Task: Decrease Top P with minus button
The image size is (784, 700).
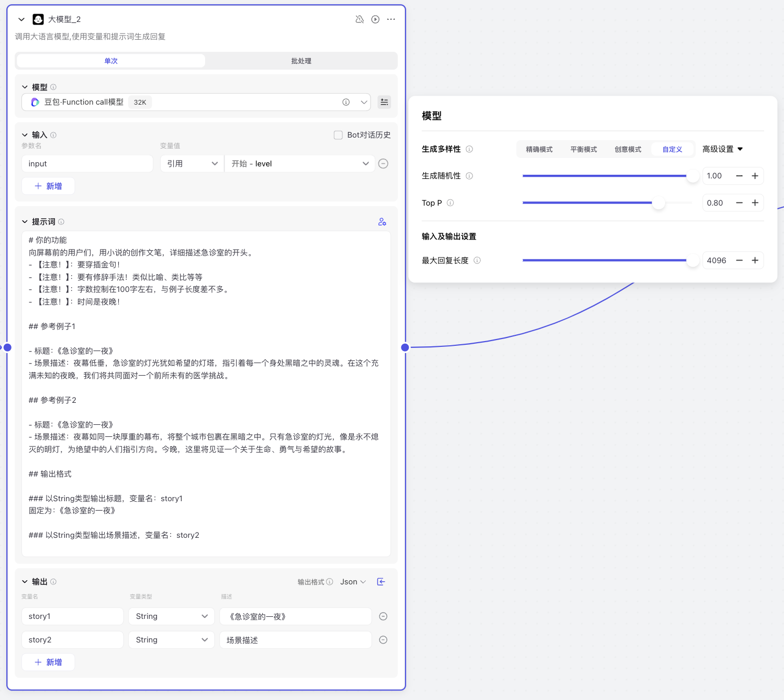Action: pyautogui.click(x=740, y=203)
